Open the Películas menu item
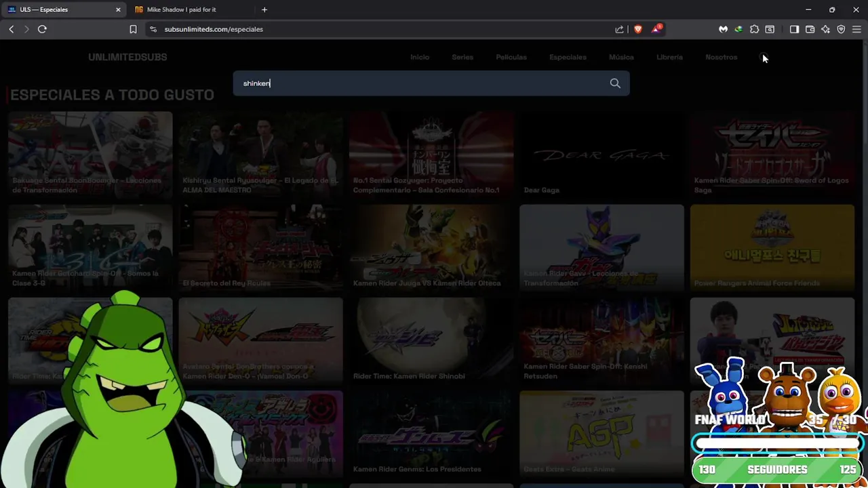 [511, 57]
